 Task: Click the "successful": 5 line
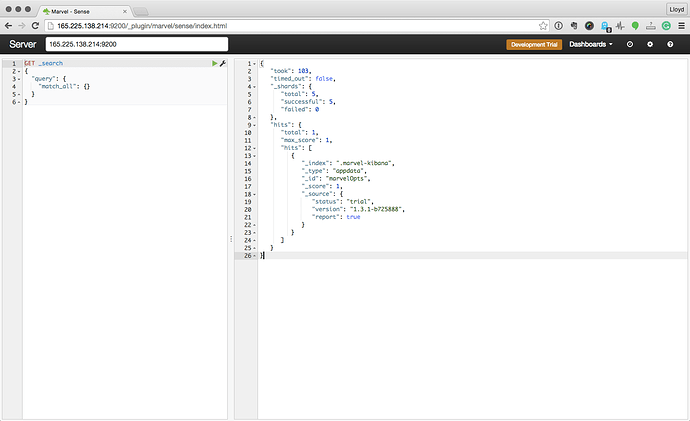click(x=308, y=102)
